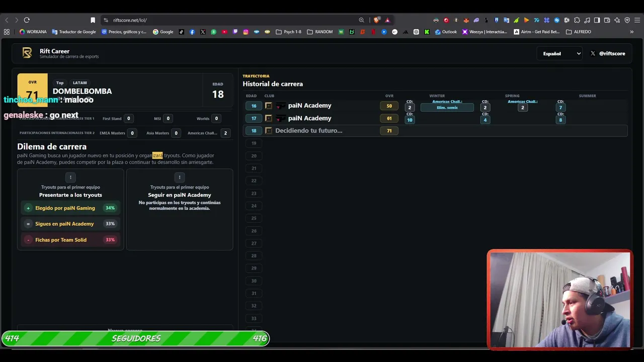The height and width of the screenshot is (362, 644).
Task: Go back with the browser back arrow
Action: (x=7, y=20)
